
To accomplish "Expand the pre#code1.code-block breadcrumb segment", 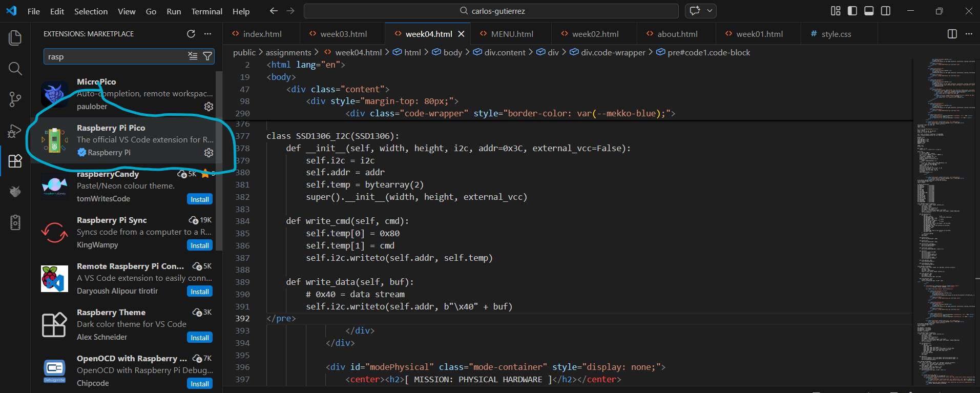I will pos(703,52).
